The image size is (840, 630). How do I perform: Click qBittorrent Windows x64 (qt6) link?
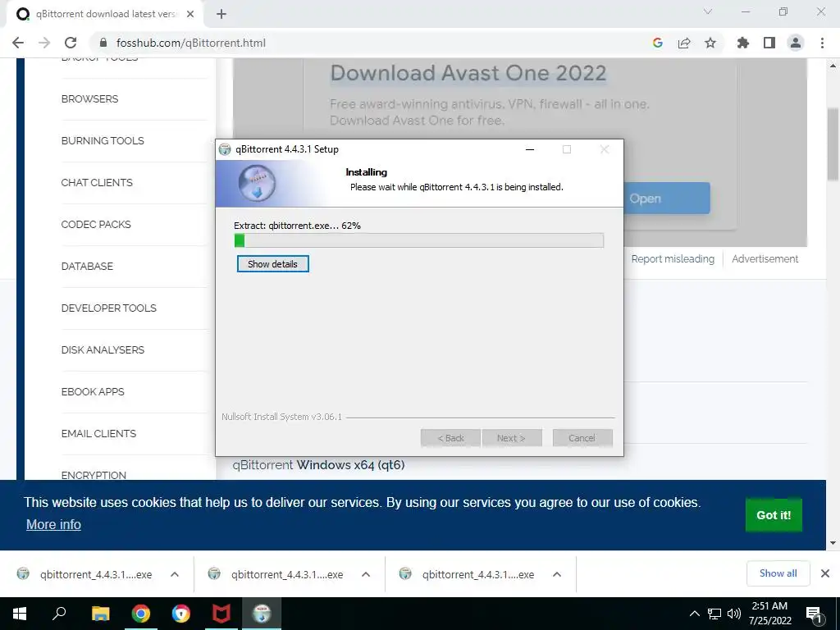tap(318, 465)
